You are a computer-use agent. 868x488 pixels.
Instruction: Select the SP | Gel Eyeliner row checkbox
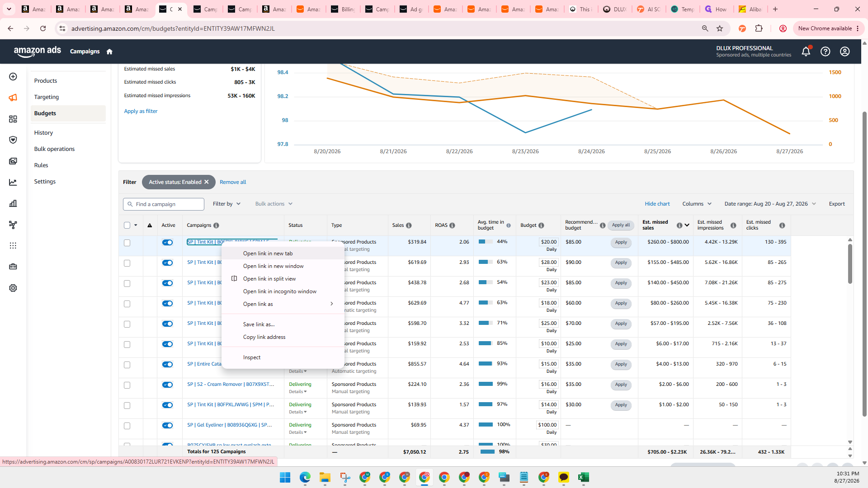(127, 426)
